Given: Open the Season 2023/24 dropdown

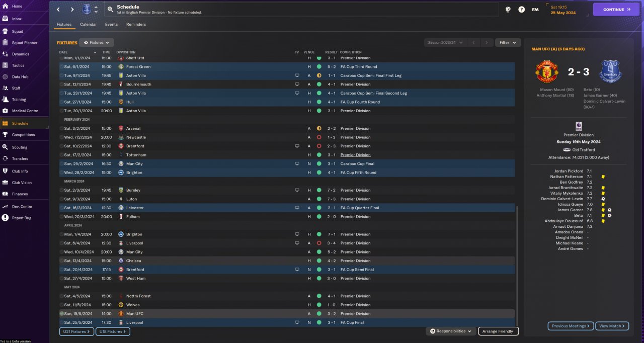Looking at the screenshot, I should [x=445, y=43].
